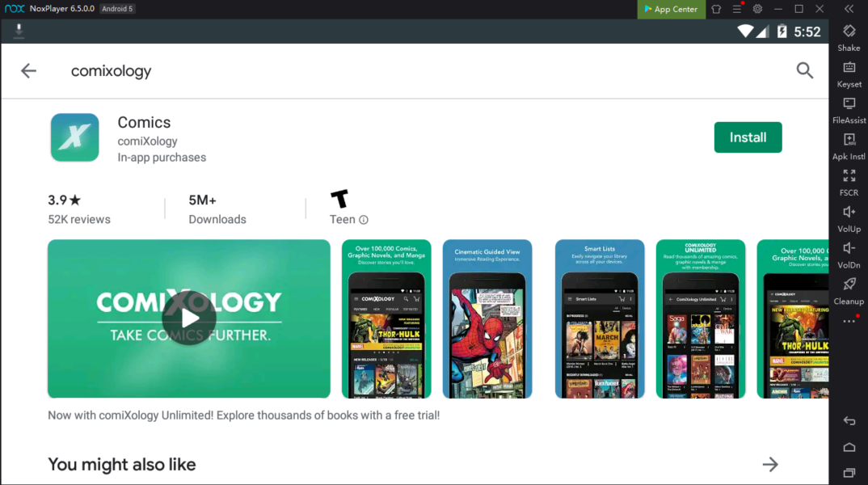
Task: Open FileAssist in the sidebar
Action: (849, 104)
